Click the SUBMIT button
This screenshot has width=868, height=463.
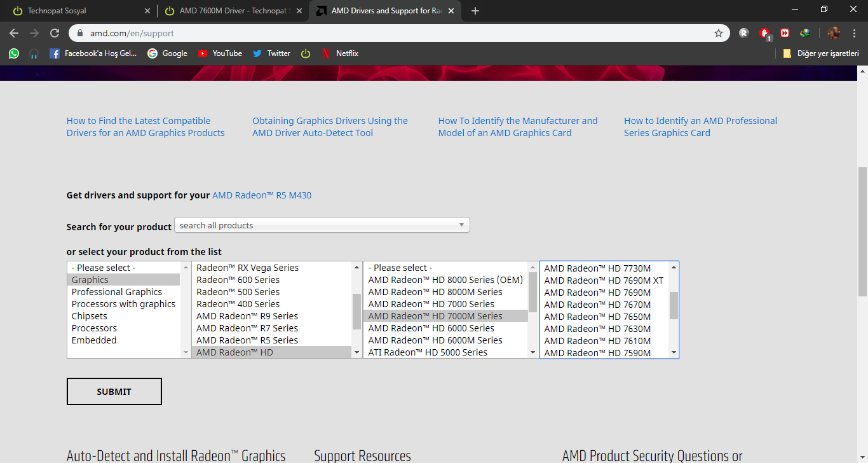pyautogui.click(x=114, y=392)
